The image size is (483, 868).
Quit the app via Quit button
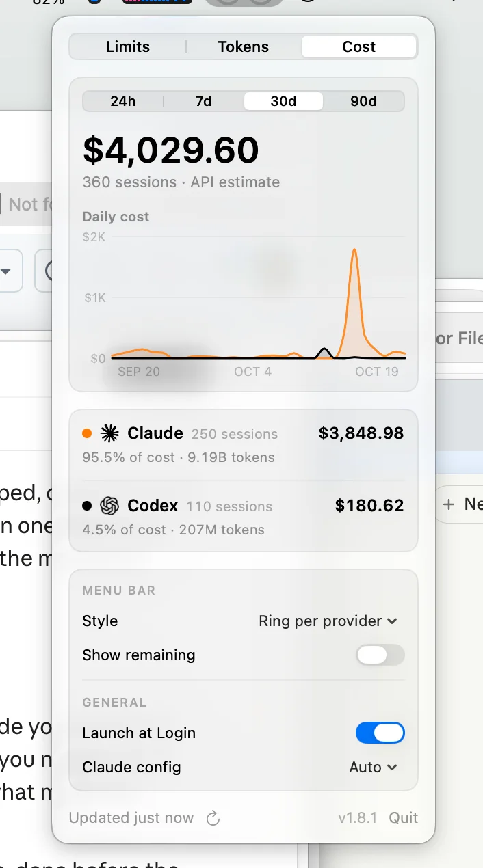[404, 818]
